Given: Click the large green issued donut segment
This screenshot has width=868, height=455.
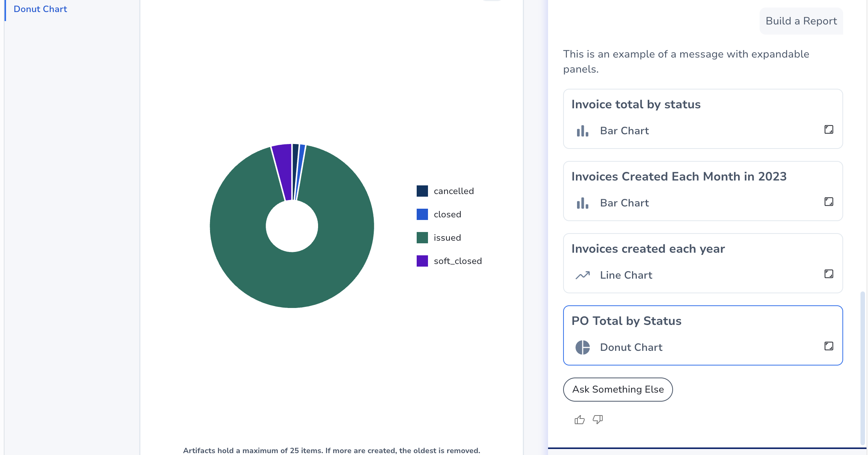Looking at the screenshot, I should (x=292, y=280).
